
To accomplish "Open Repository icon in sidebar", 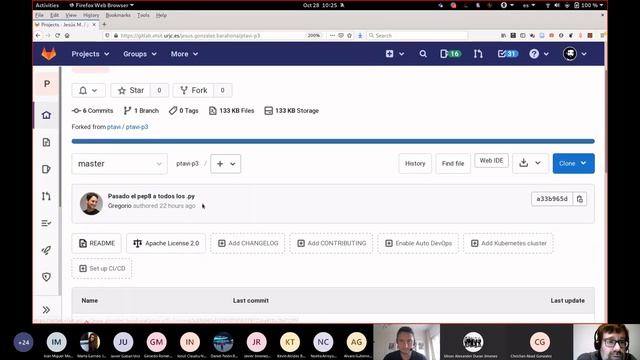I will click(x=46, y=142).
